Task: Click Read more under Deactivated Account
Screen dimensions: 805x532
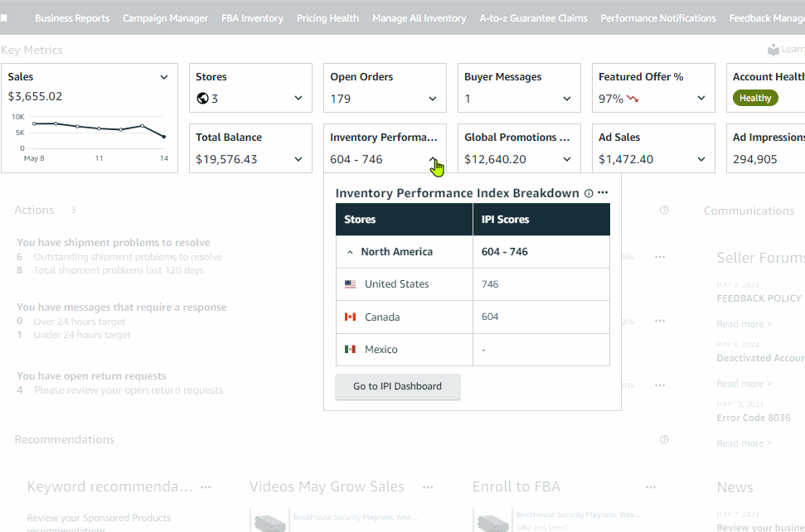Action: [x=744, y=384]
